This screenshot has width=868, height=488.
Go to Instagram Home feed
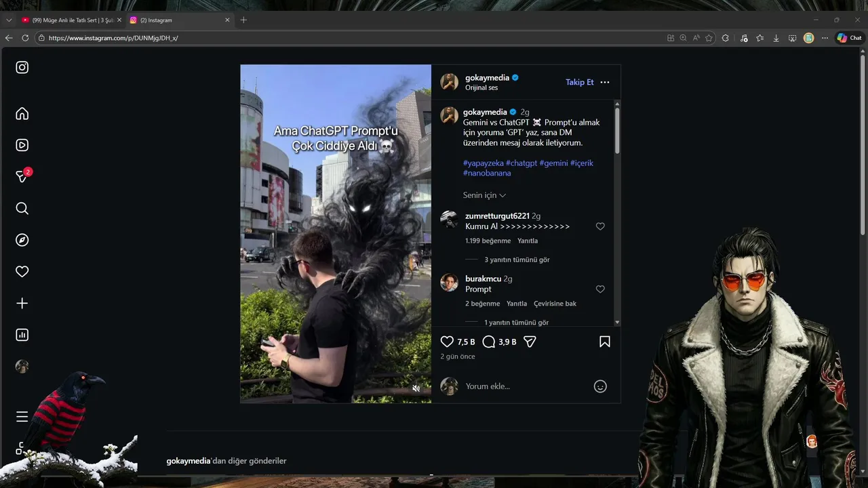click(x=22, y=113)
